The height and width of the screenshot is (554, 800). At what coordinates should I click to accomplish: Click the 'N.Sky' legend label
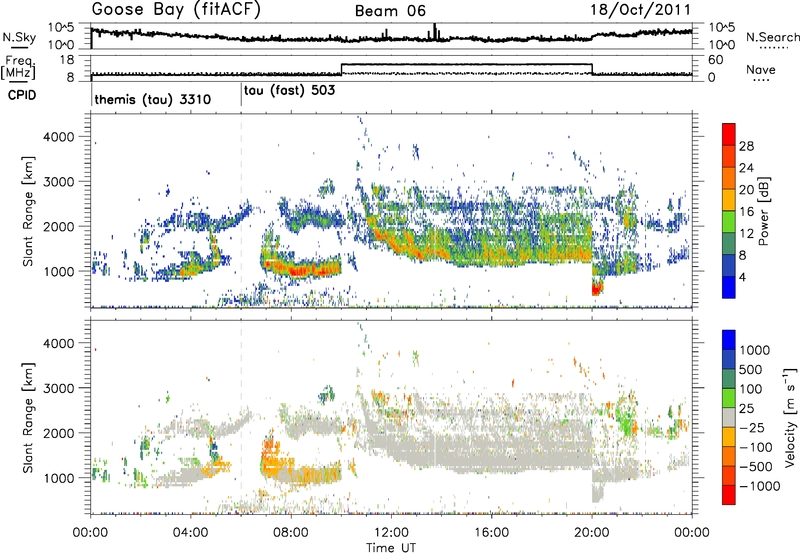click(x=20, y=37)
